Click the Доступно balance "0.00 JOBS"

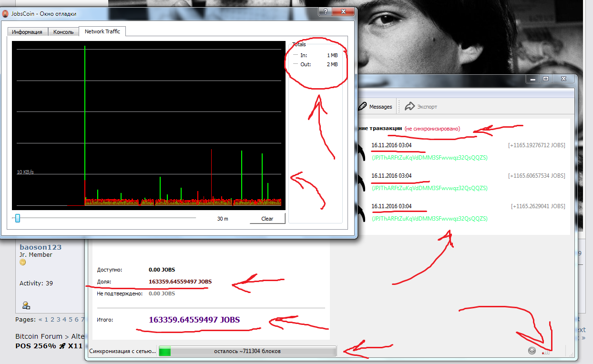[162, 270]
